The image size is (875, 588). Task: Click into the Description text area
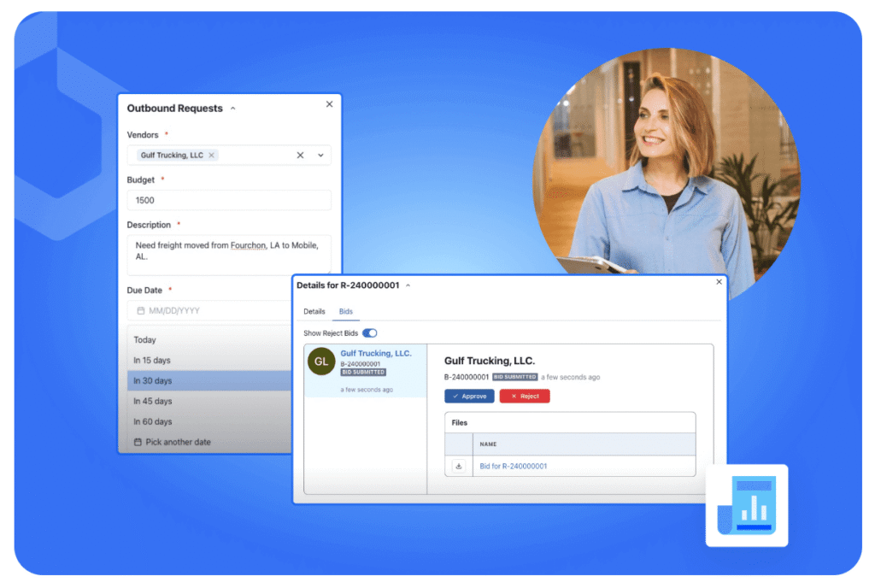(x=229, y=255)
